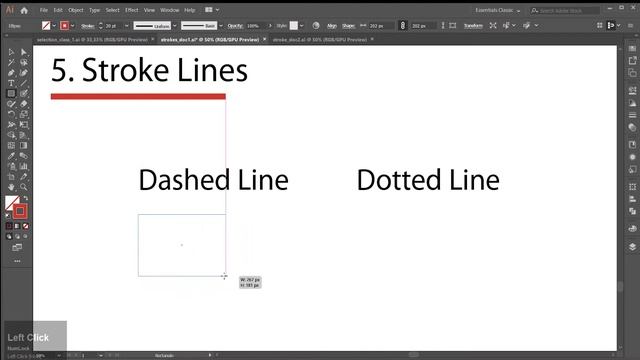This screenshot has height=360, width=640.
Task: Open the File menu
Action: click(44, 10)
